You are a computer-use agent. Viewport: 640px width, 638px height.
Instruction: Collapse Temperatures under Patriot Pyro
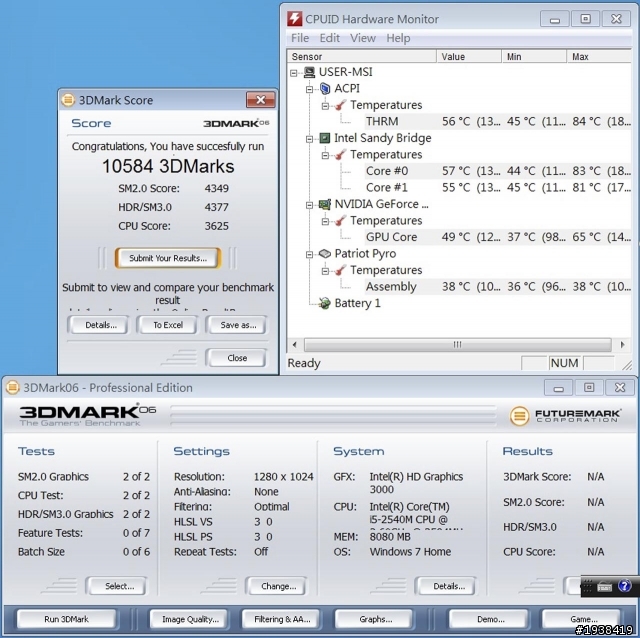(x=325, y=271)
